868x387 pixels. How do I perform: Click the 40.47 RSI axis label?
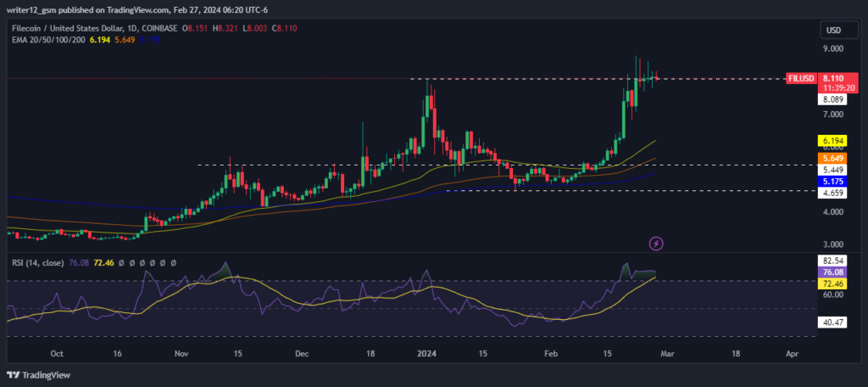click(x=832, y=322)
